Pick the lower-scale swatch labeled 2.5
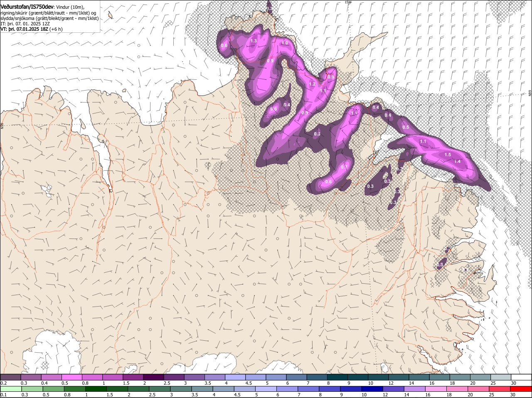This screenshot has height=398, width=532. 160,389
